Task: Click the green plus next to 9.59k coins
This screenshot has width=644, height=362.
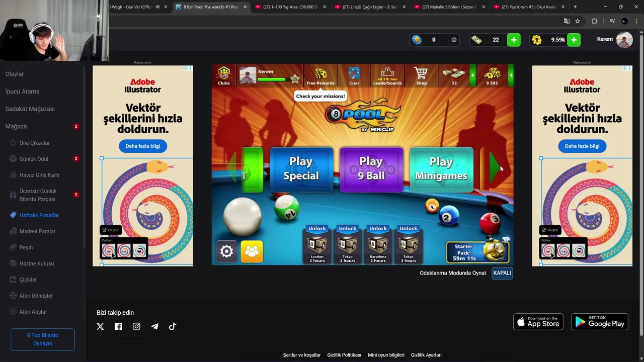Action: tap(574, 40)
